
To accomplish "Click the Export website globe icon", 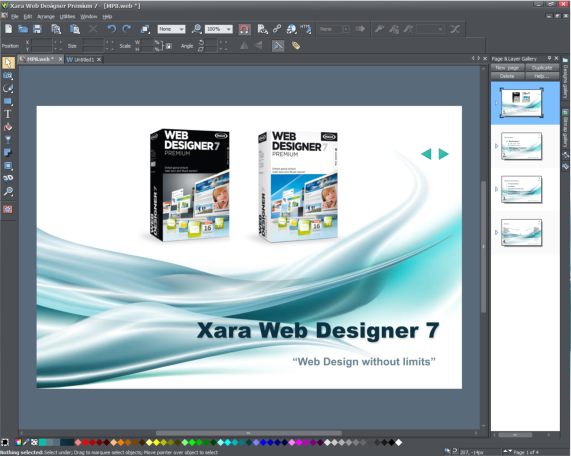I will point(291,29).
